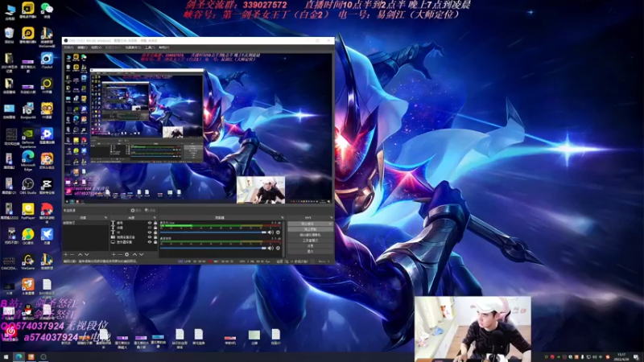644x362 pixels.
Task: Open source properties gear below sources list
Action: click(127, 255)
